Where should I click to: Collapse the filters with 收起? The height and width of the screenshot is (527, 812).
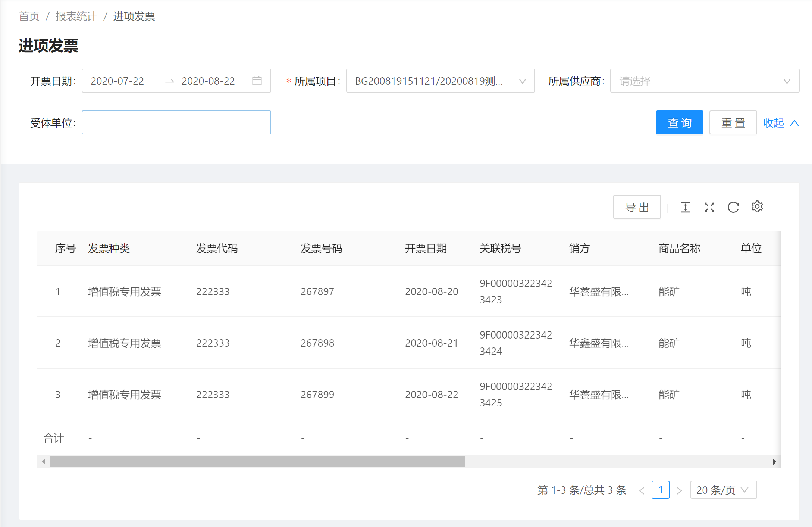click(780, 123)
